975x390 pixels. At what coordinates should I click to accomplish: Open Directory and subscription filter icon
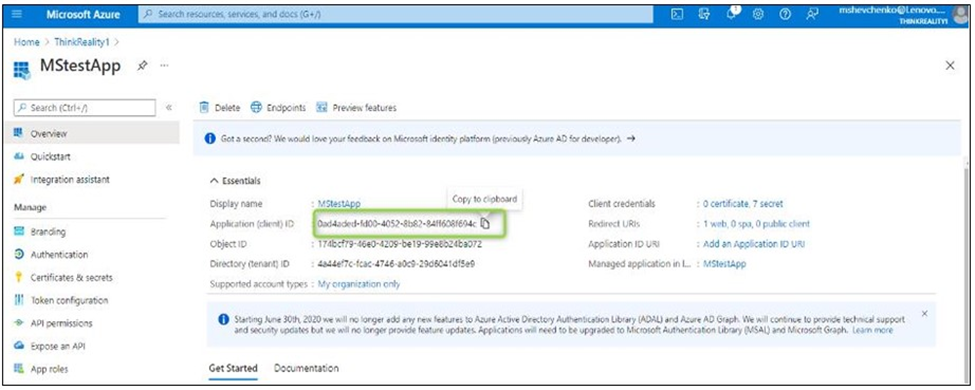coord(705,14)
